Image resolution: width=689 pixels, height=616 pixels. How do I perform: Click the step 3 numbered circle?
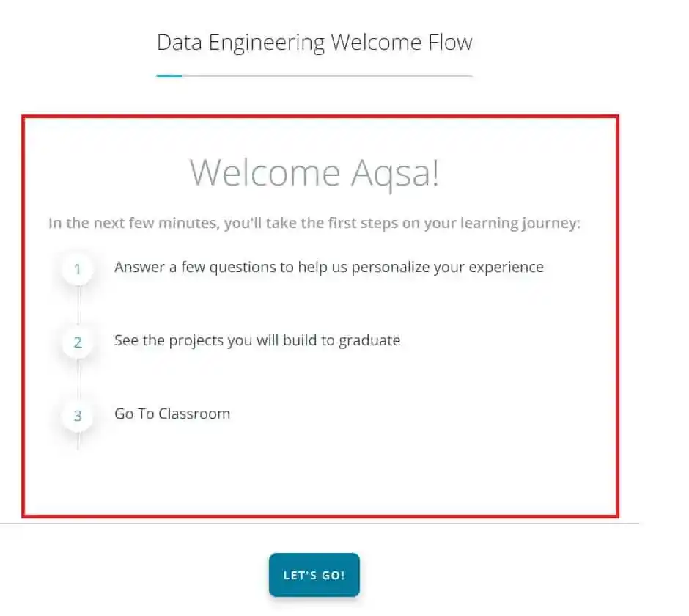[x=78, y=416]
